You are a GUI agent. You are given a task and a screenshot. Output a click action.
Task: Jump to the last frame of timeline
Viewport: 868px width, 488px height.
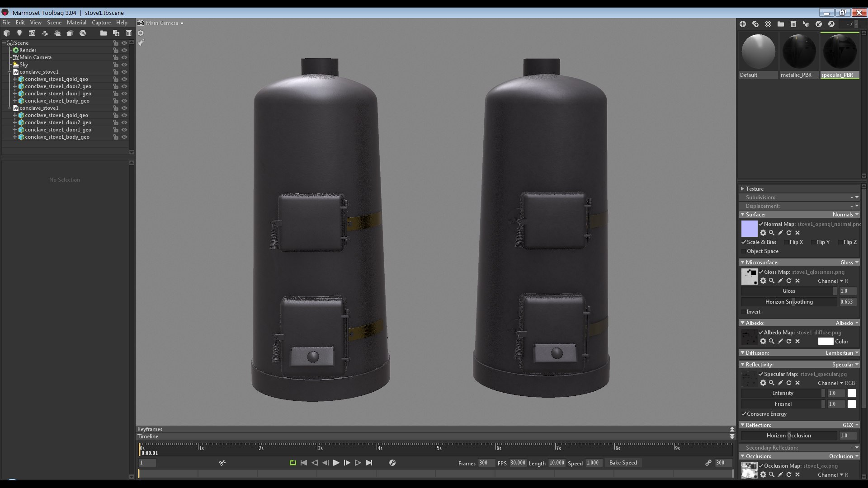[369, 463]
